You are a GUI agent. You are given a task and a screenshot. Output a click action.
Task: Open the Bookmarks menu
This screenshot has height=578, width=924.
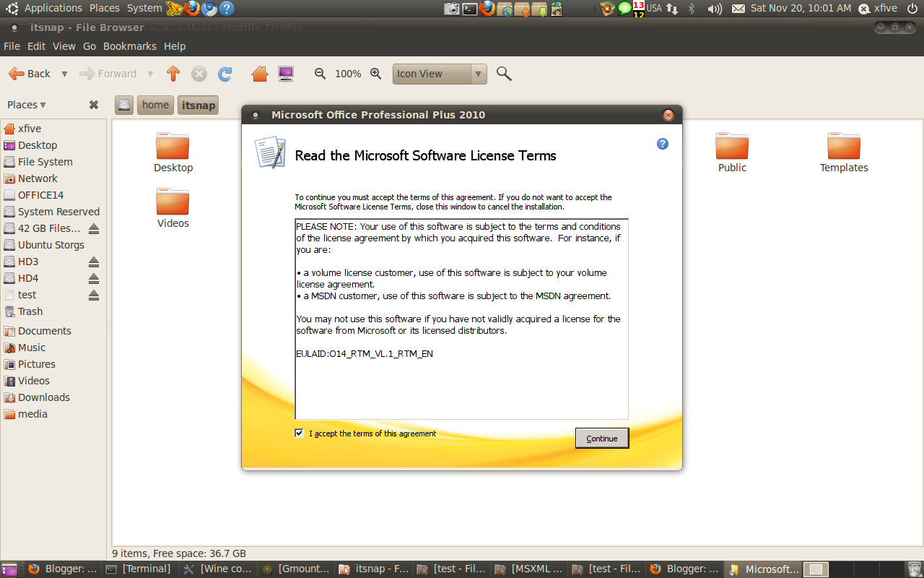click(x=129, y=46)
